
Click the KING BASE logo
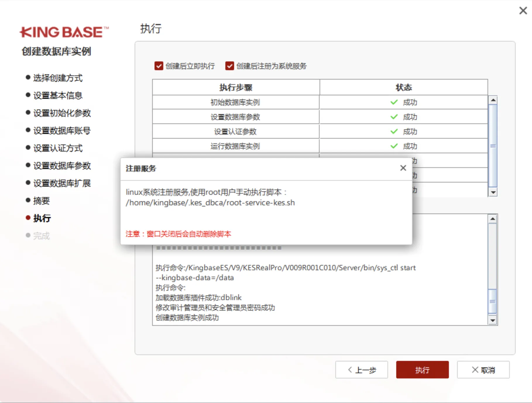click(64, 32)
